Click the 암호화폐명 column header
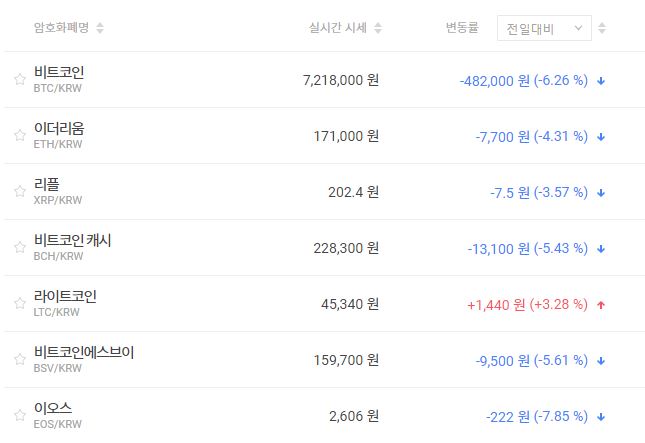The width and height of the screenshot is (645, 443). tap(61, 28)
